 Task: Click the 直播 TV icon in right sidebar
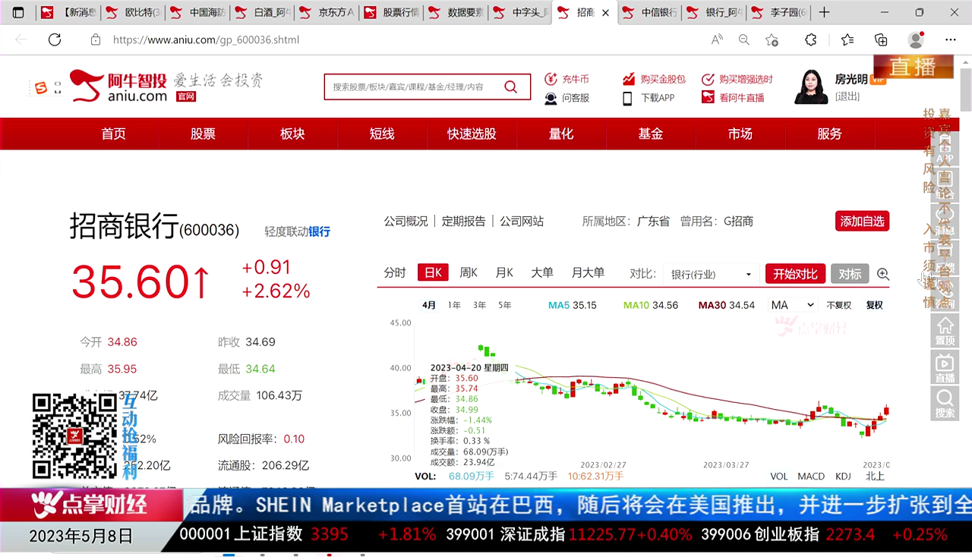tap(945, 367)
